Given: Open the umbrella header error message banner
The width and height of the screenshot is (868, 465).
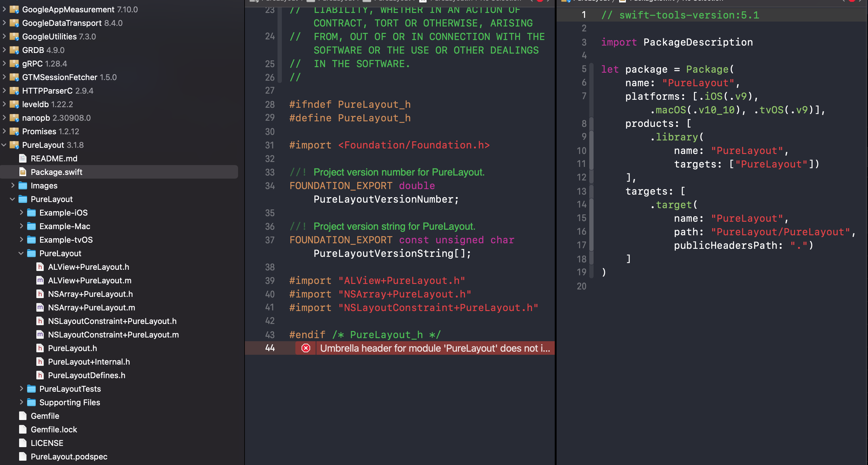Looking at the screenshot, I should click(435, 348).
